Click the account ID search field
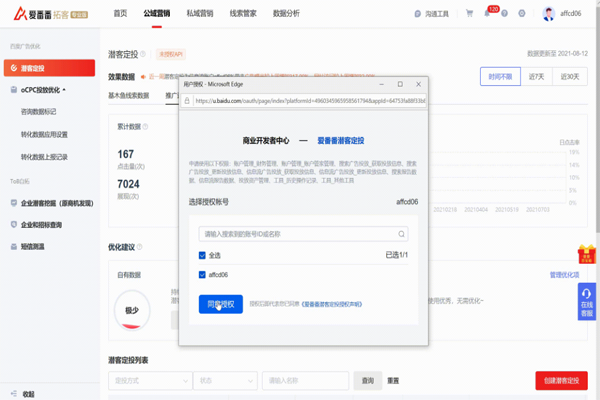This screenshot has width=600, height=400. [303, 234]
